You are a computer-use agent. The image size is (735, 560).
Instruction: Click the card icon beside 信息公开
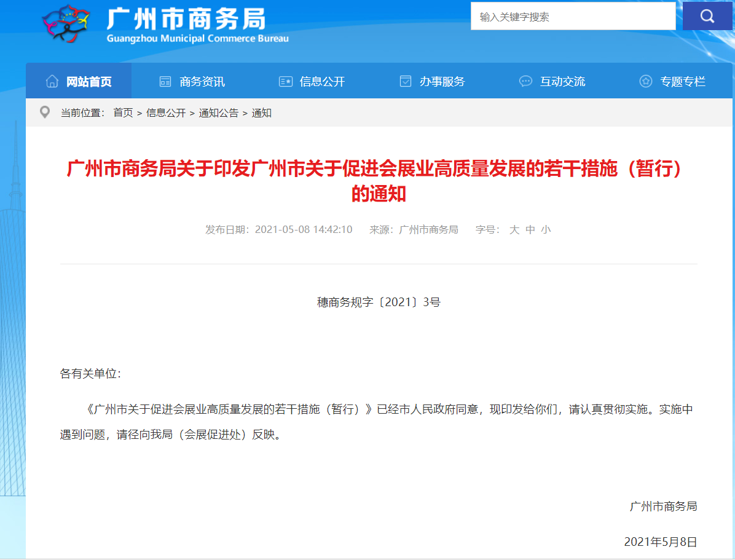coord(286,82)
